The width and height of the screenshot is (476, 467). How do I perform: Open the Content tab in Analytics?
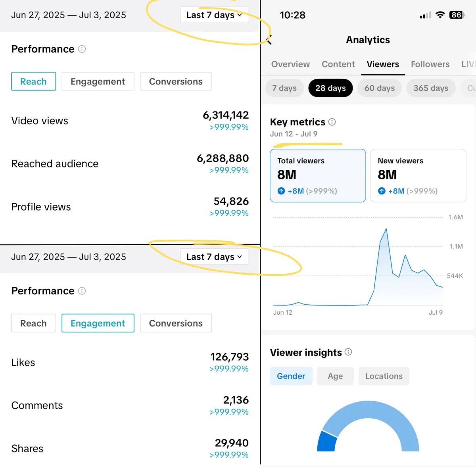point(338,64)
